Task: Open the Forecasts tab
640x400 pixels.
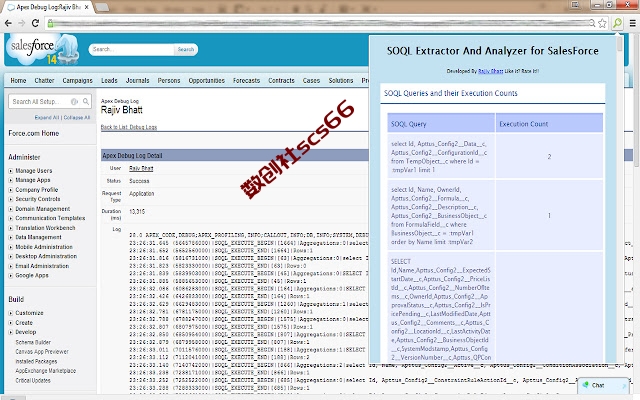Action: click(x=247, y=80)
